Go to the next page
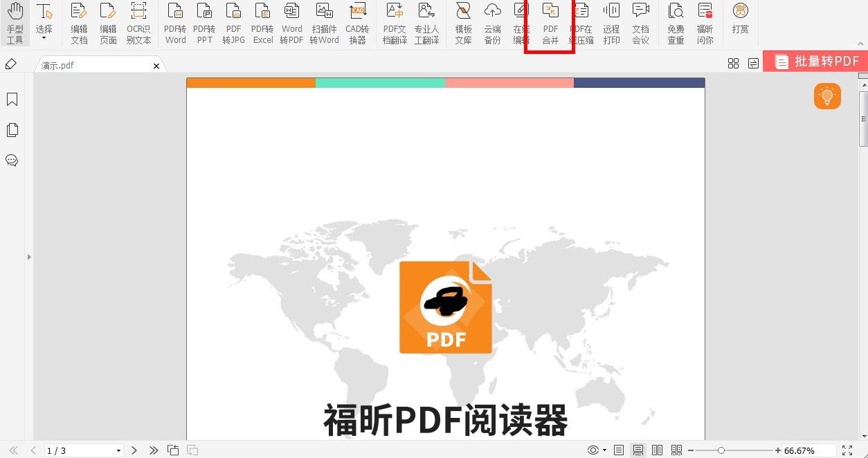868x458 pixels. [x=134, y=450]
